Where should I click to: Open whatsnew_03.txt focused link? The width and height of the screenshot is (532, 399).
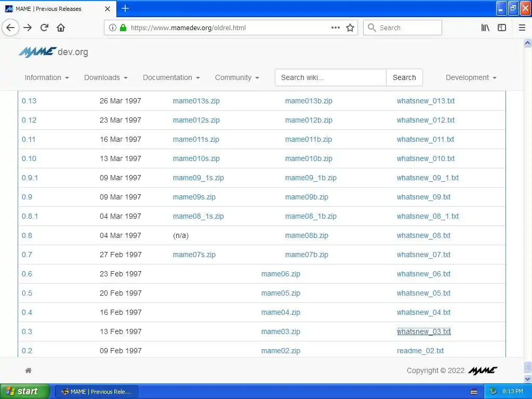pyautogui.click(x=423, y=331)
